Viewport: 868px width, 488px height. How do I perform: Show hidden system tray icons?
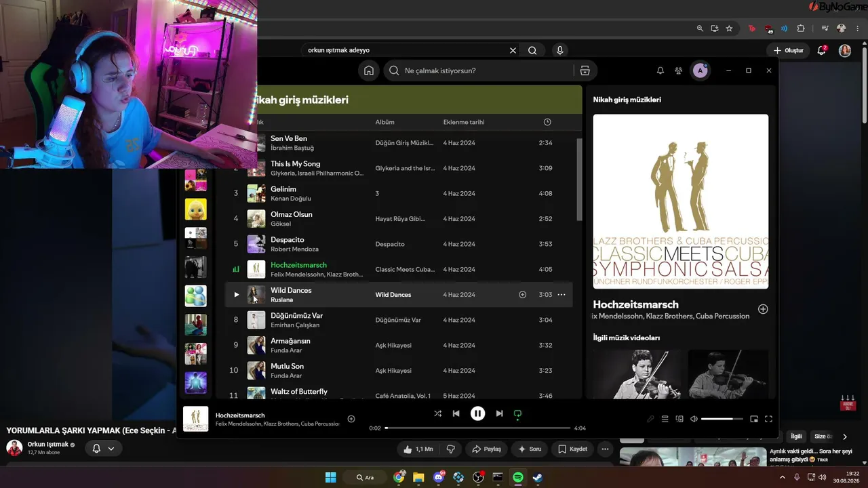tap(782, 477)
